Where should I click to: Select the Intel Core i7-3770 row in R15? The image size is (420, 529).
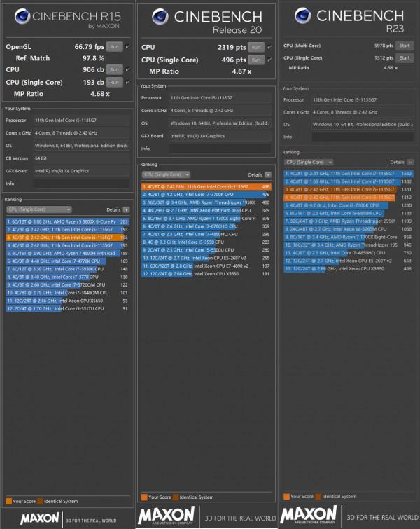click(x=67, y=277)
